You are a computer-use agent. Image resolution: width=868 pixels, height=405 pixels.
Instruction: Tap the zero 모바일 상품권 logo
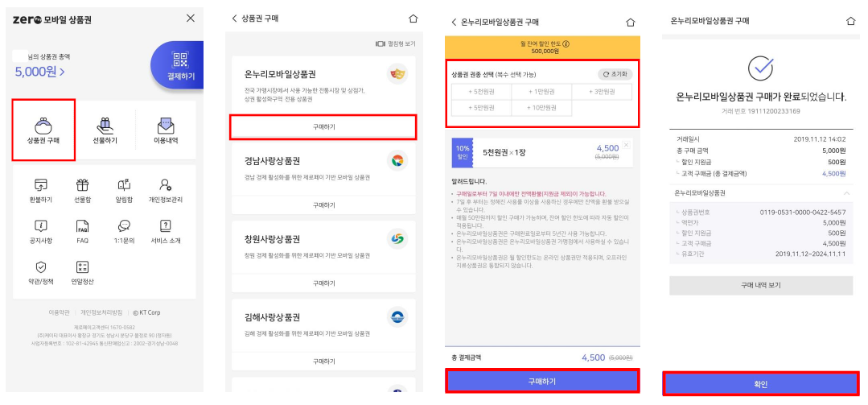[x=52, y=20]
